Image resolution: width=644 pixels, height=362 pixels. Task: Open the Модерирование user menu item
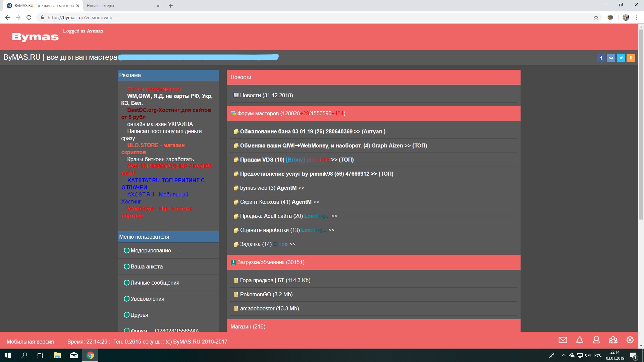click(x=151, y=251)
